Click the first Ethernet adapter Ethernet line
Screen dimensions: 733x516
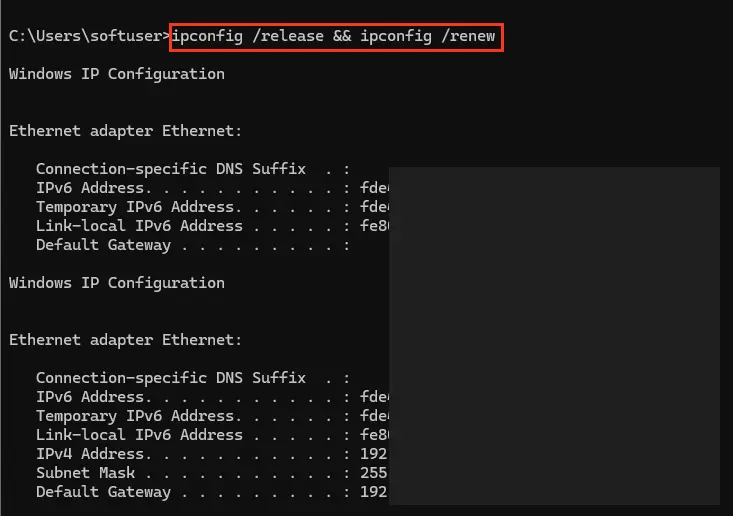(x=125, y=131)
